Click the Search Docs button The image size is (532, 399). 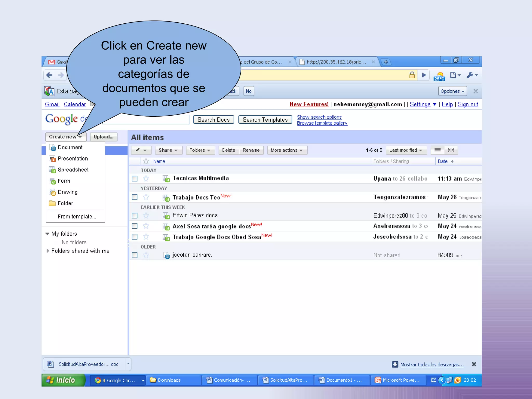click(214, 119)
